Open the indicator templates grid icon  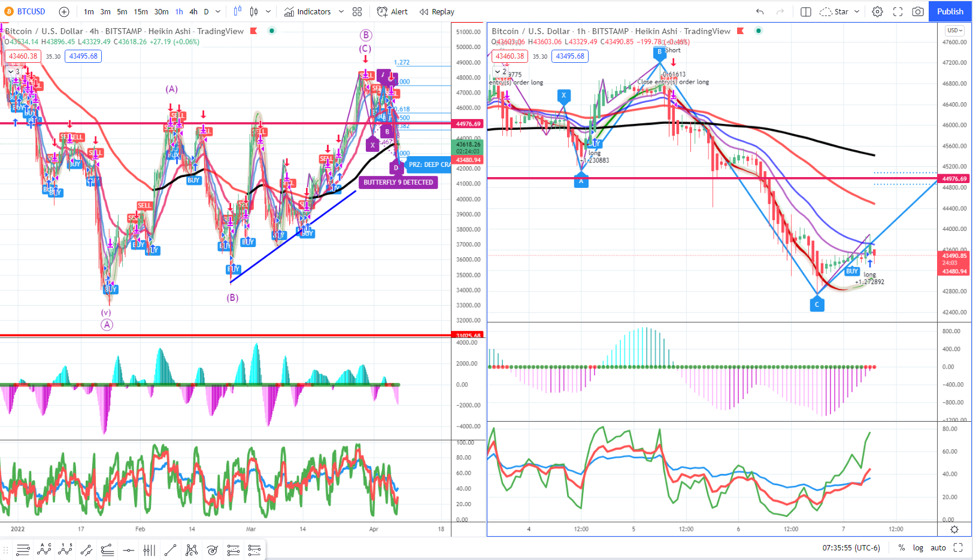tap(357, 11)
